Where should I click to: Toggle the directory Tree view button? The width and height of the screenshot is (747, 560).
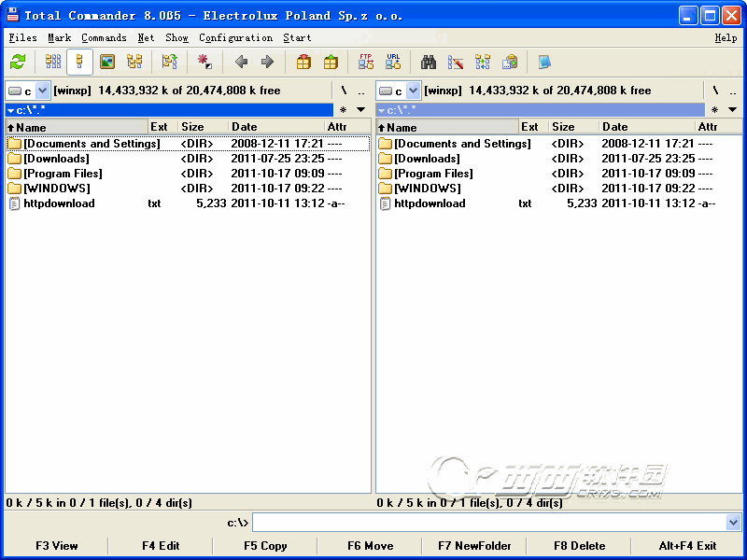[x=134, y=62]
